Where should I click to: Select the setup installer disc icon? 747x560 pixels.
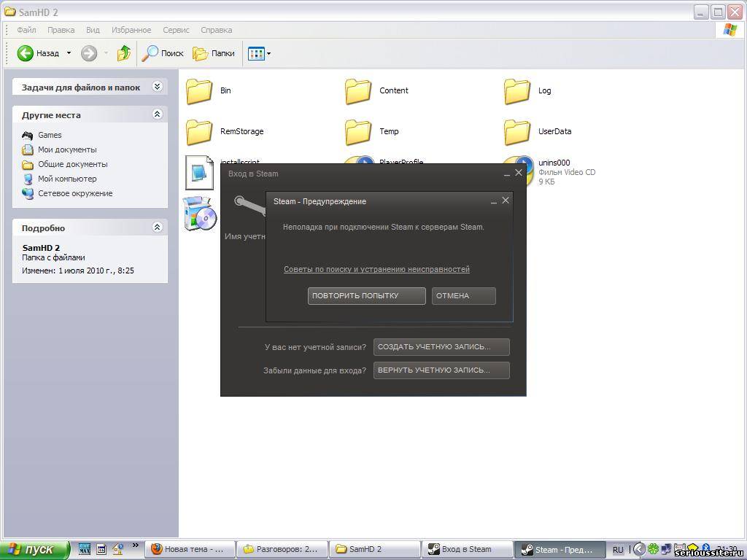tap(200, 214)
